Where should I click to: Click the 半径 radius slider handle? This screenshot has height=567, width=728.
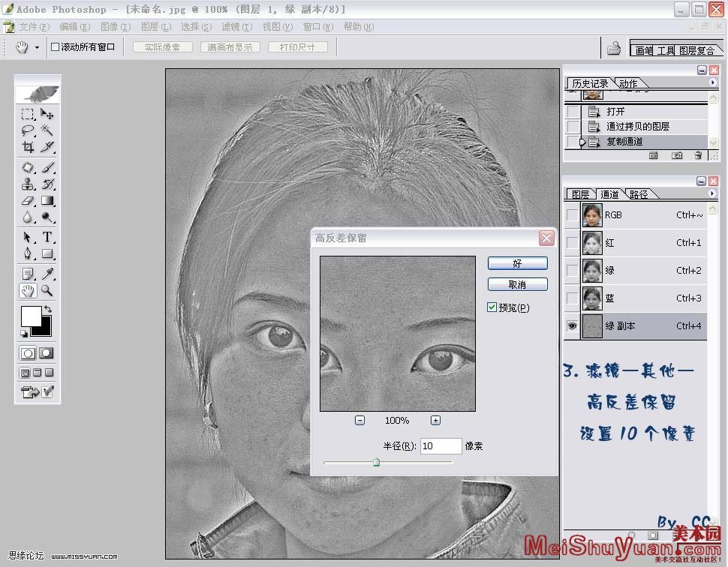(376, 463)
